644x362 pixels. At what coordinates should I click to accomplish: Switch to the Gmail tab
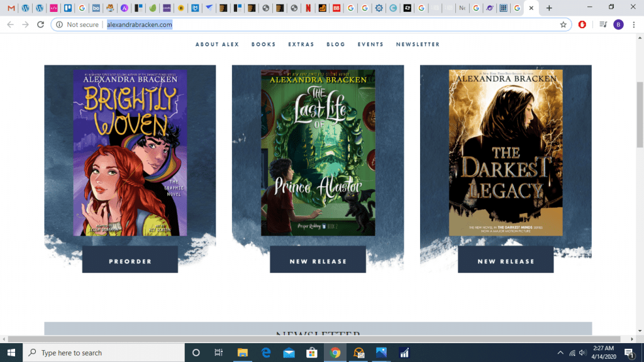11,8
